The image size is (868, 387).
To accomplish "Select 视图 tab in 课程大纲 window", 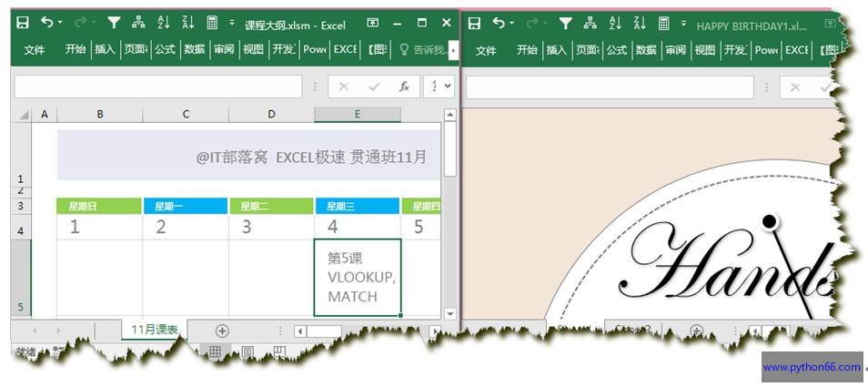I will pyautogui.click(x=254, y=49).
